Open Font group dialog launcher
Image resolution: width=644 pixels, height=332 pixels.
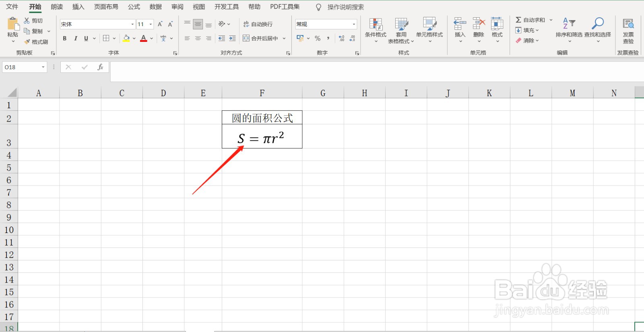(x=175, y=53)
